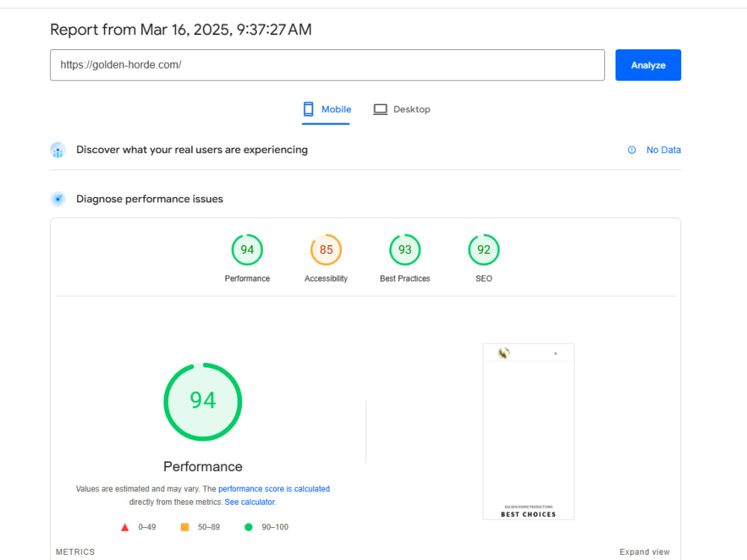Click the green circle 90–100 legend icon

click(248, 527)
